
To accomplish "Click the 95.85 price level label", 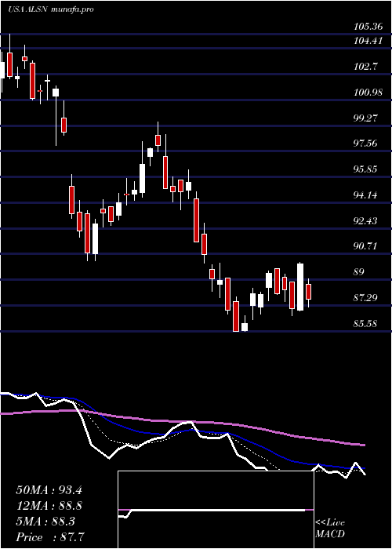I will [x=365, y=169].
